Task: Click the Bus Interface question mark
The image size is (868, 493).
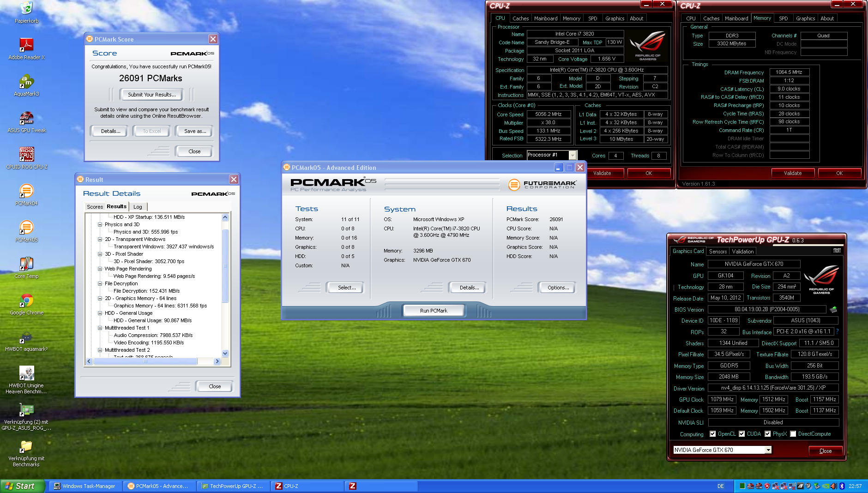Action: point(837,331)
